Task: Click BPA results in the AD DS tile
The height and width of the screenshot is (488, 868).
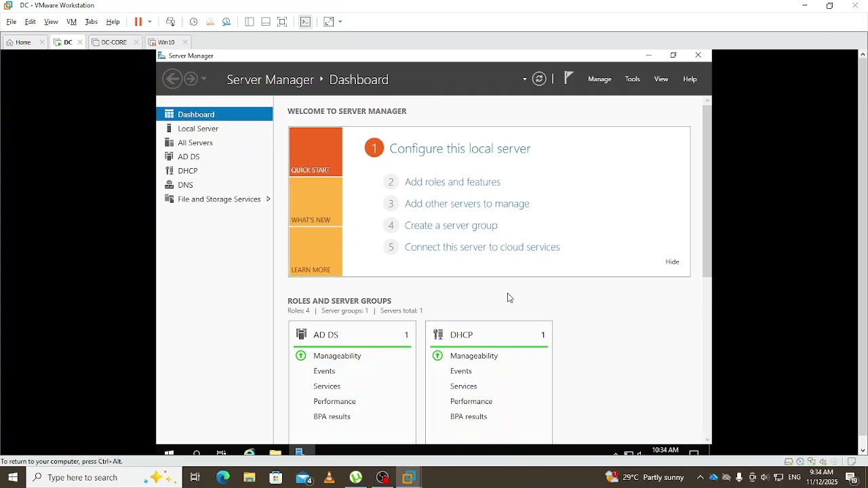Action: tap(332, 417)
